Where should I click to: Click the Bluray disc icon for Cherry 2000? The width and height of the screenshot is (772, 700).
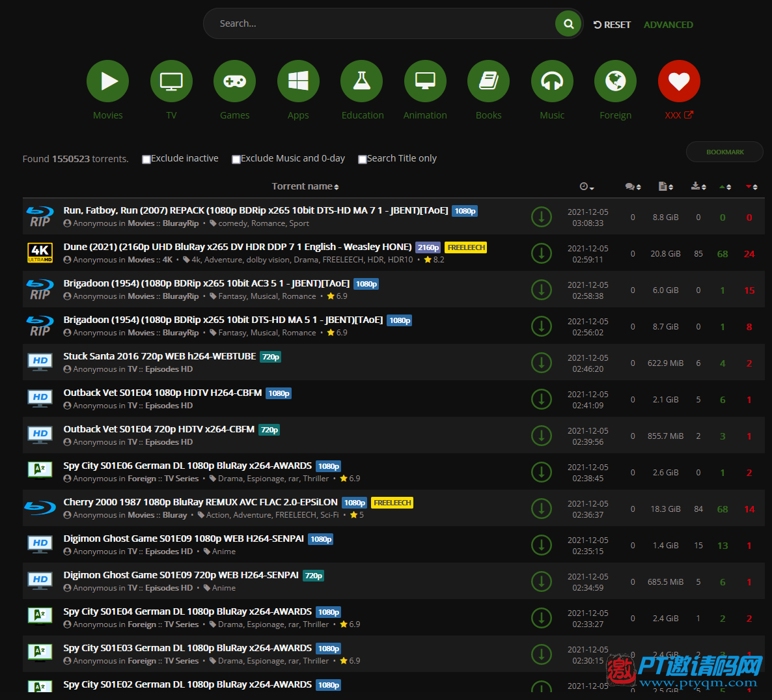pos(40,507)
